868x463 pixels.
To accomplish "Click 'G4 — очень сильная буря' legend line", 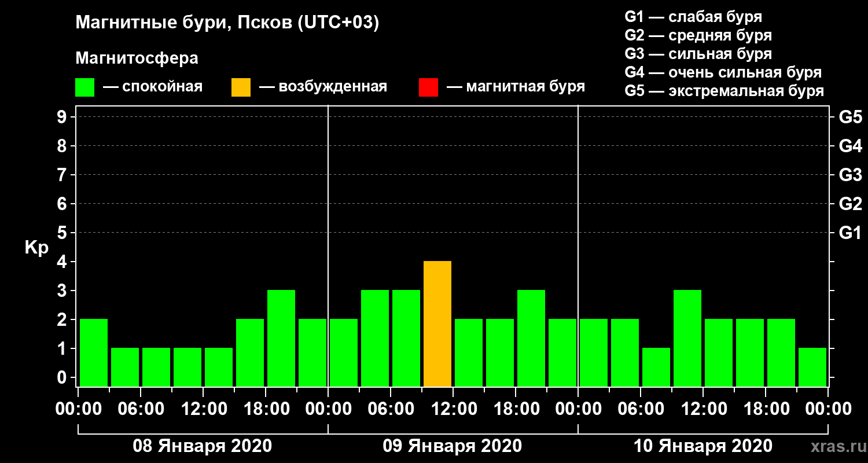I will (723, 72).
